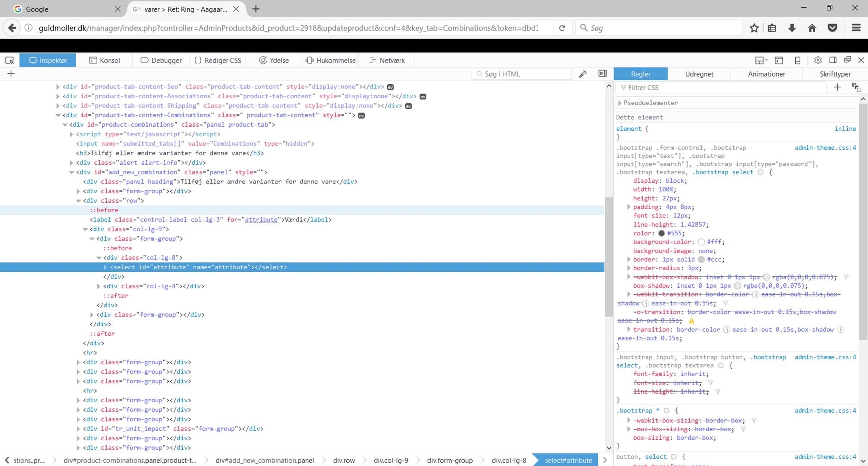Switch to the Konsol tab
The width and height of the screenshot is (868, 466).
(x=105, y=60)
